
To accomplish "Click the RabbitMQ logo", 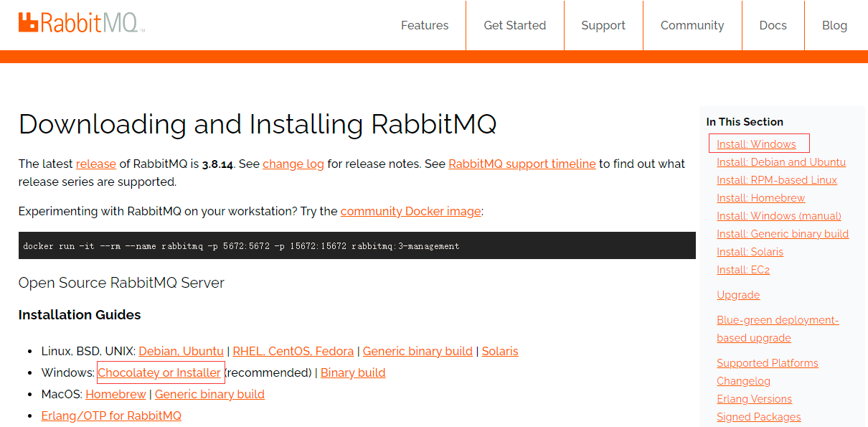I will pos(81,22).
